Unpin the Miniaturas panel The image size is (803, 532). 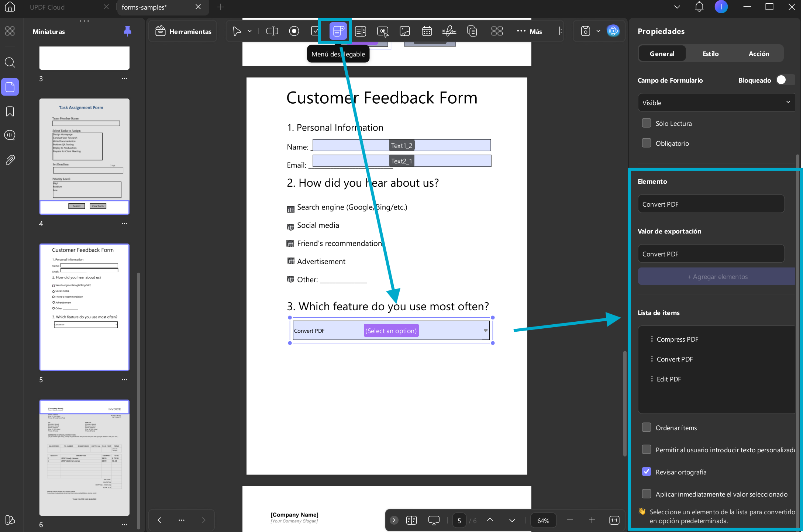point(127,31)
